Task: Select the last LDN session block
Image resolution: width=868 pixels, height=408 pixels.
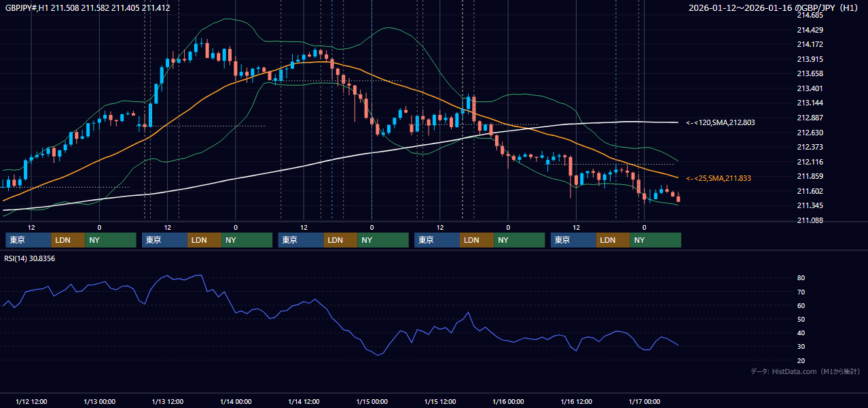Action: tap(613, 240)
